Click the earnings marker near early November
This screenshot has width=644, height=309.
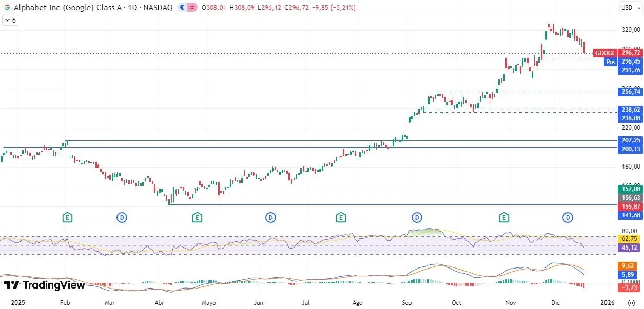pyautogui.click(x=504, y=218)
